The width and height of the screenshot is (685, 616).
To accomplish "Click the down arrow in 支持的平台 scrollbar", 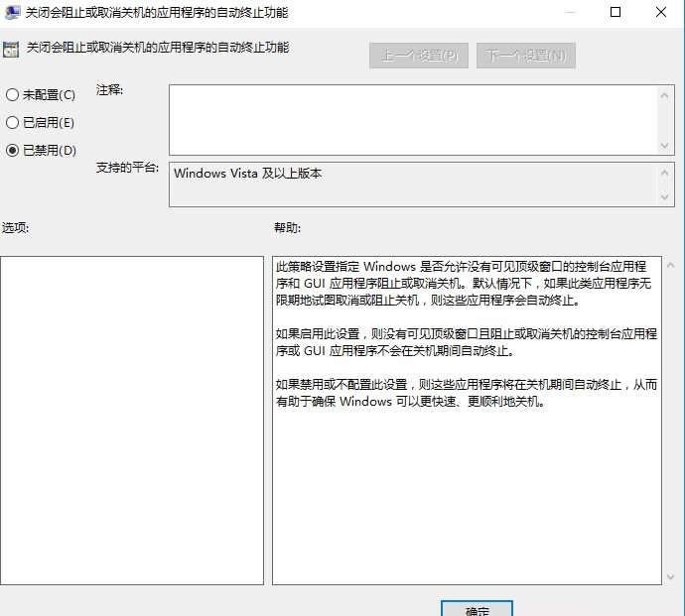I will 665,196.
